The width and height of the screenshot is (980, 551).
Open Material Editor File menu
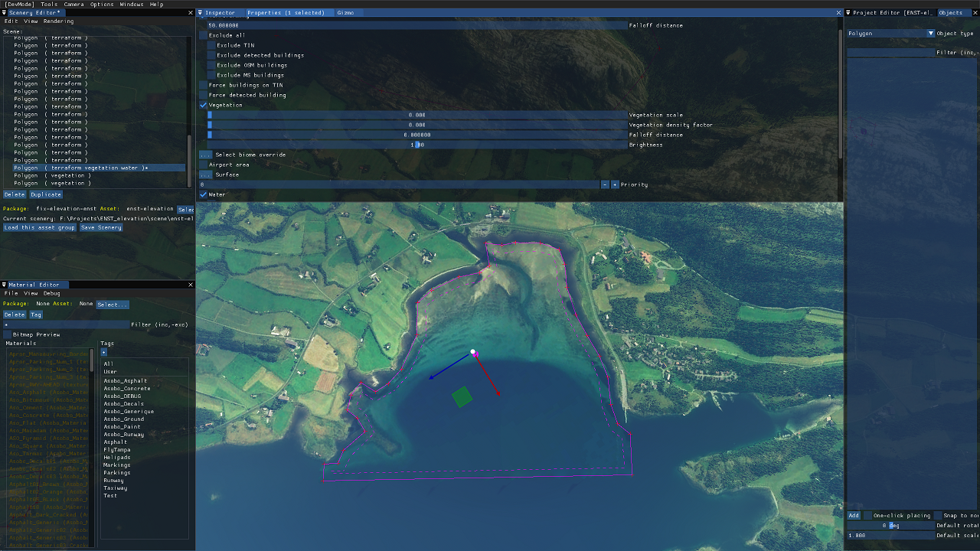click(x=11, y=293)
